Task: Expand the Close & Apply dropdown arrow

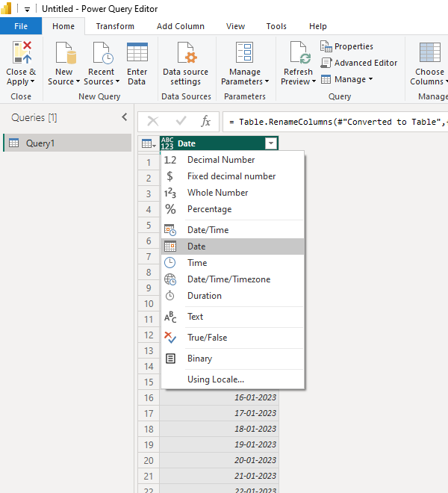Action: pyautogui.click(x=32, y=81)
